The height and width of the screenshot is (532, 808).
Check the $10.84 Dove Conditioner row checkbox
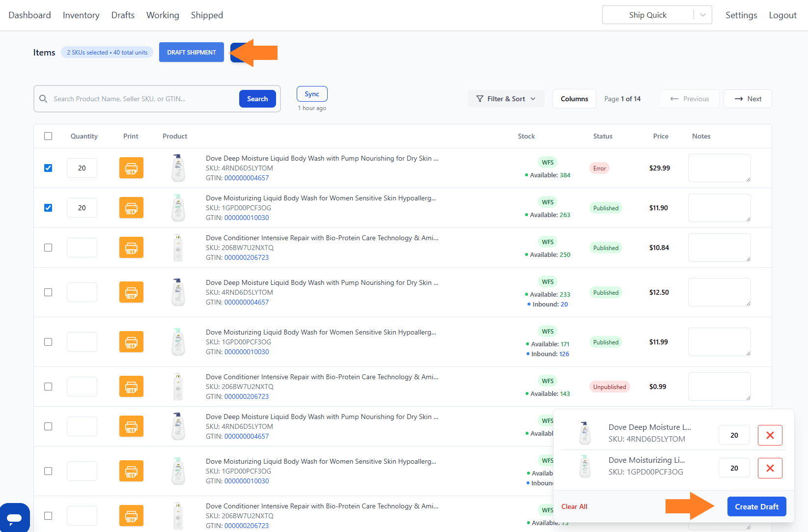48,248
